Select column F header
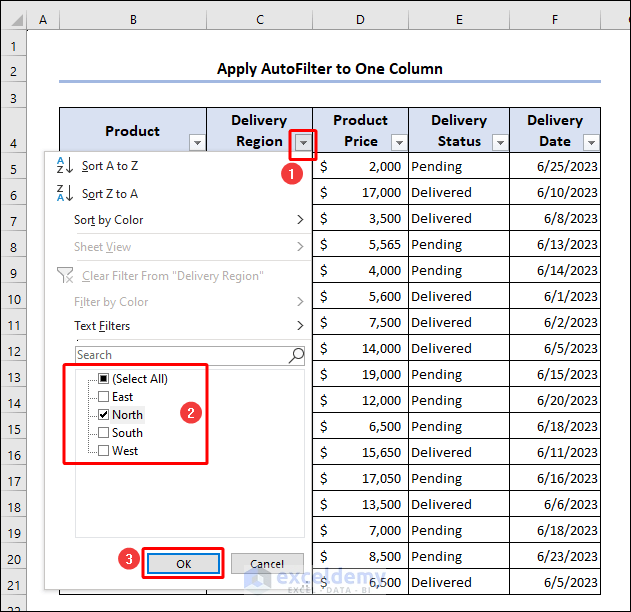Screen dimensions: 631x612 pyautogui.click(x=555, y=19)
